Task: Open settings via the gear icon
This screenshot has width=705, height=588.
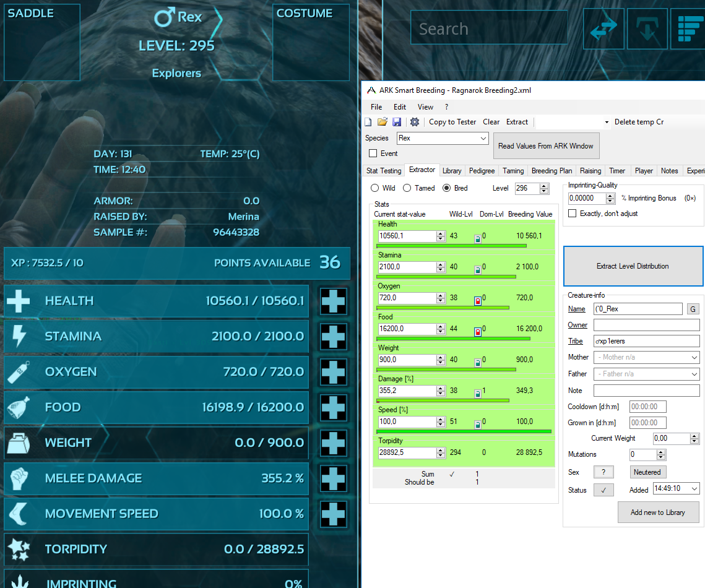Action: [x=415, y=122]
